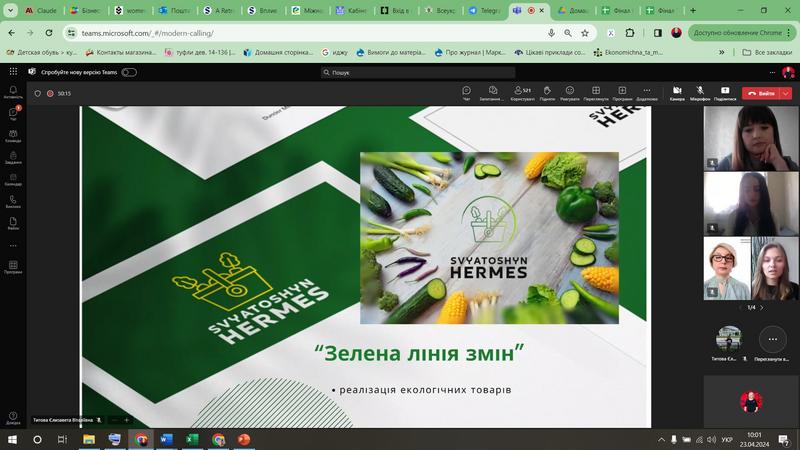The width and height of the screenshot is (800, 450).
Task: Open the Teams profile avatar
Action: [x=788, y=72]
